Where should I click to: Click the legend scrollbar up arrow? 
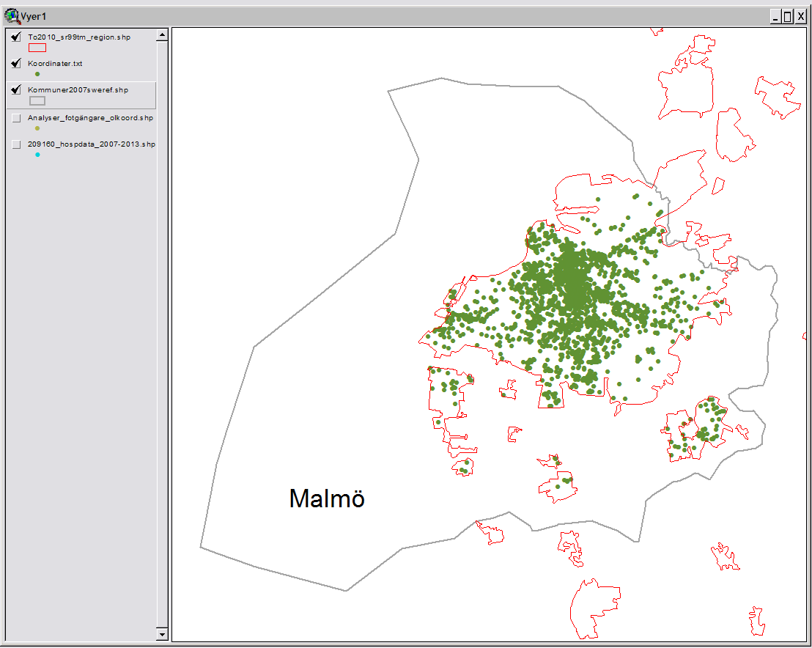coord(162,35)
